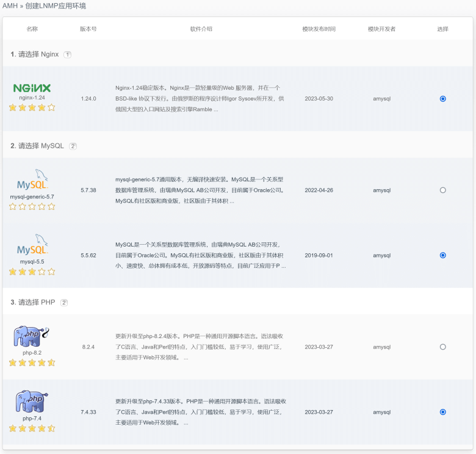Click the PHP section count badge

[64, 303]
